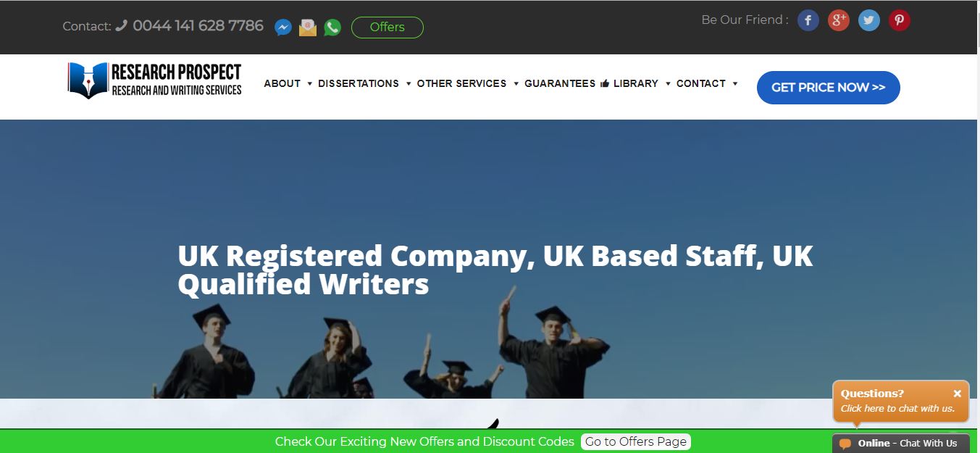Click the green Offers button
This screenshot has width=980, height=453.
(388, 28)
